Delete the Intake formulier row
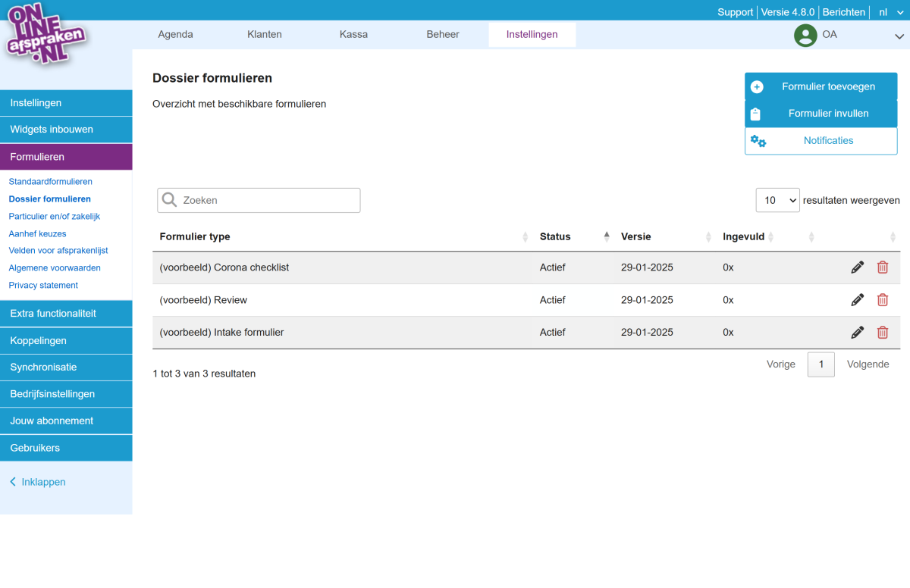Viewport: 910px width, 588px height. tap(883, 332)
